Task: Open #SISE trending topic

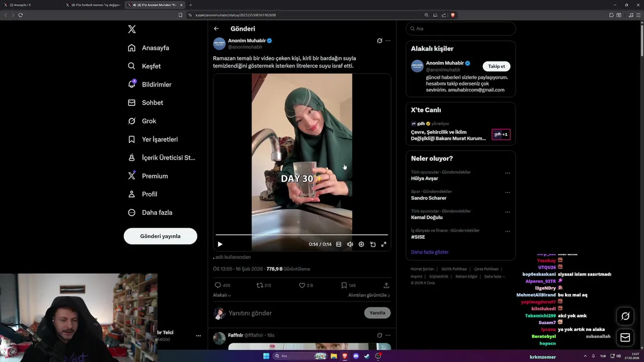Action: 418,237
